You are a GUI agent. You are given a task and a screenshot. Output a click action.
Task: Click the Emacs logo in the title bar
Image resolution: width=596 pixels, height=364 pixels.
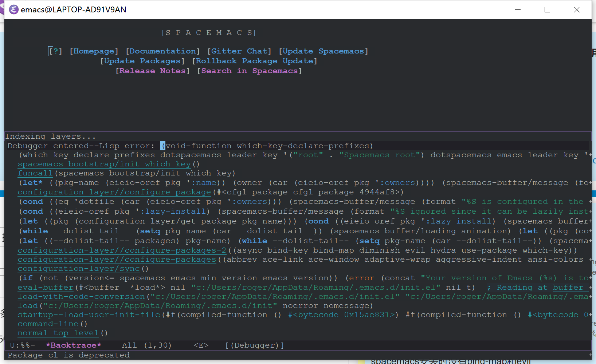[x=13, y=9]
